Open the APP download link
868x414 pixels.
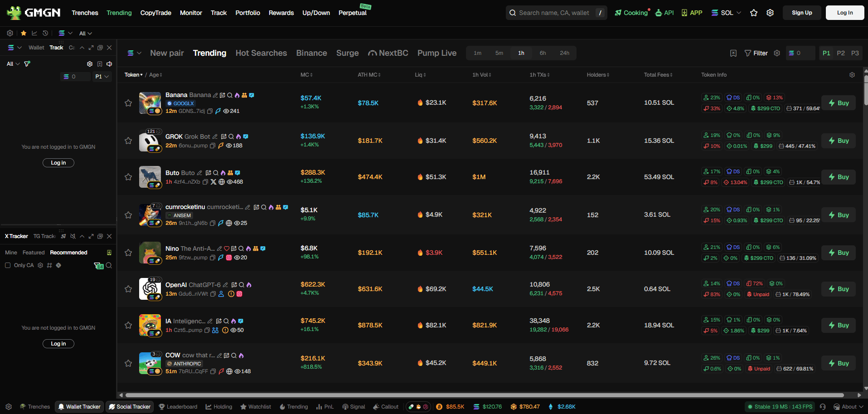692,13
